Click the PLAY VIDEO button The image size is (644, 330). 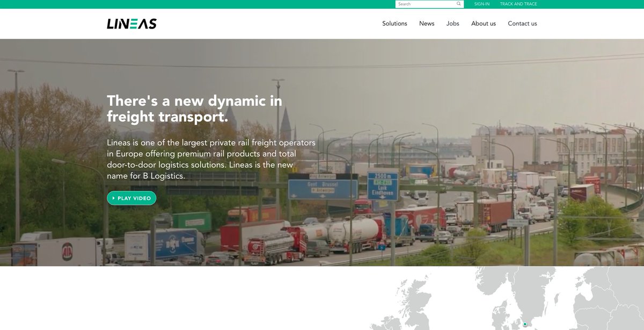131,198
